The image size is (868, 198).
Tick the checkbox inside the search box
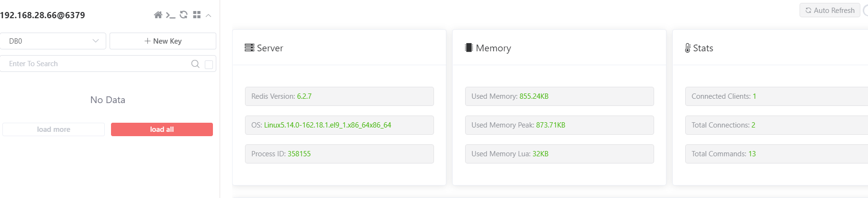point(209,64)
